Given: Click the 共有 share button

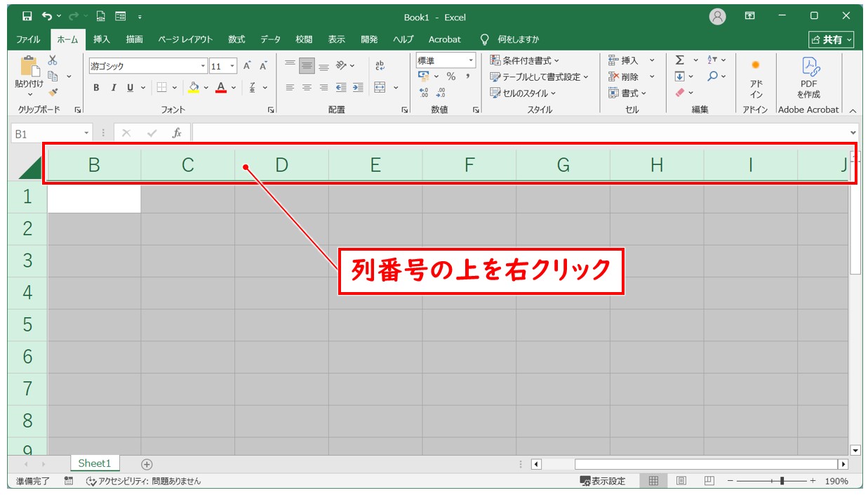Looking at the screenshot, I should pos(832,40).
